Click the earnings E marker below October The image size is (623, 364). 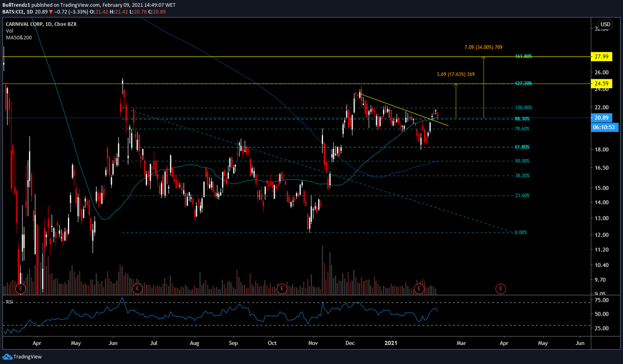(x=282, y=288)
